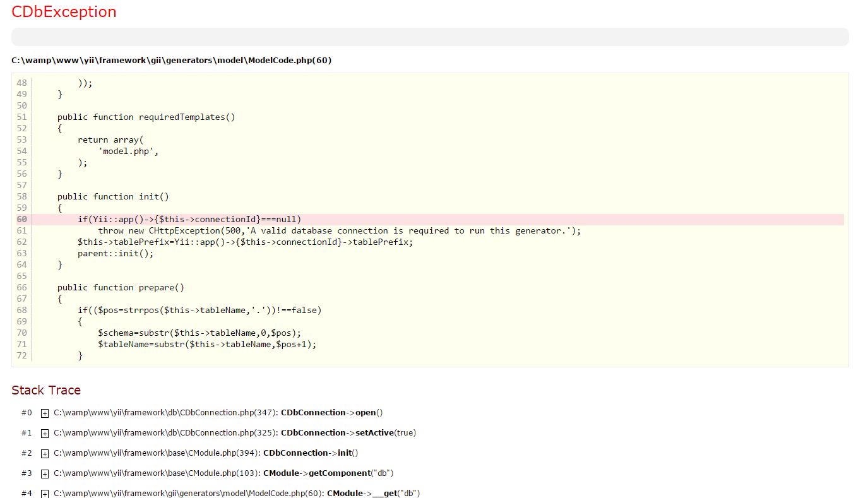The image size is (868, 498).
Task: Expand stack trace entry #1 setActive(true)
Action: coord(45,434)
